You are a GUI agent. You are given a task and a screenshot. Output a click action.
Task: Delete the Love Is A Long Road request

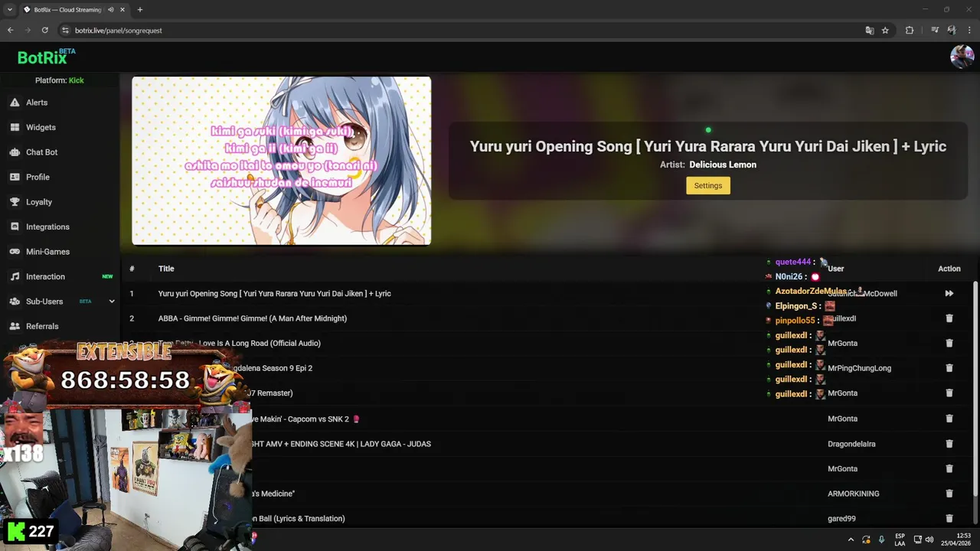[949, 343]
